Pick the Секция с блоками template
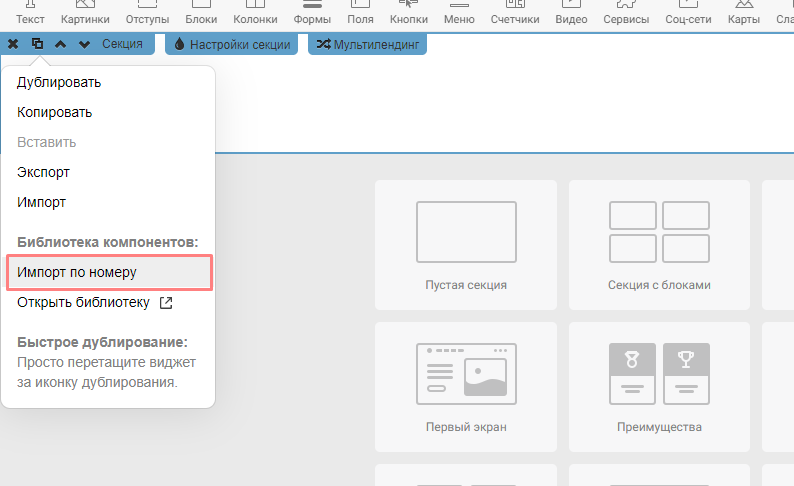The width and height of the screenshot is (794, 486). [659, 246]
